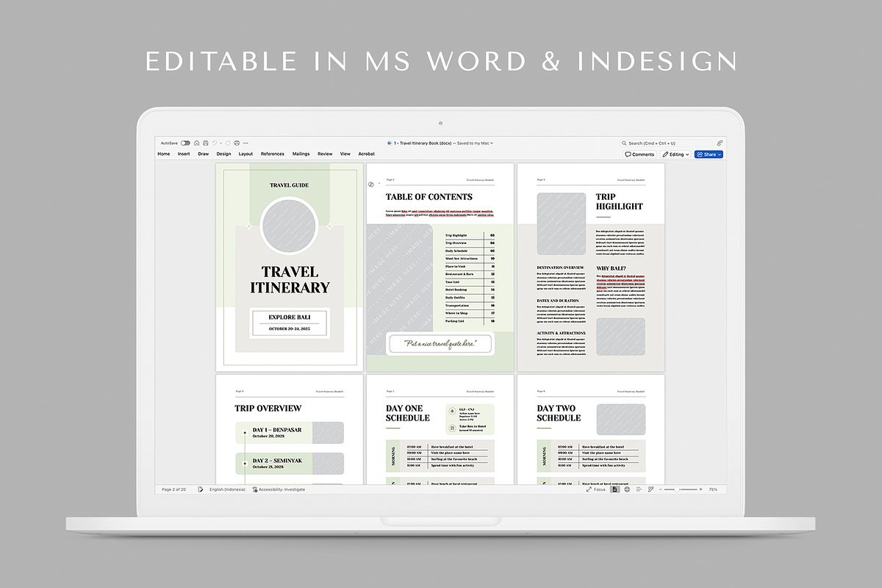Go to the Review tab
Screen dimensions: 882x588
tap(325, 154)
